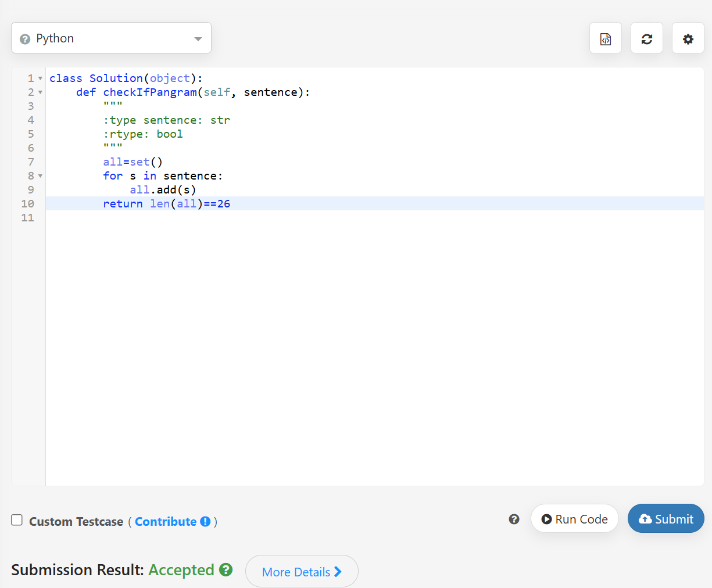
Task: Click green help icon next to Accepted
Action: pos(226,570)
